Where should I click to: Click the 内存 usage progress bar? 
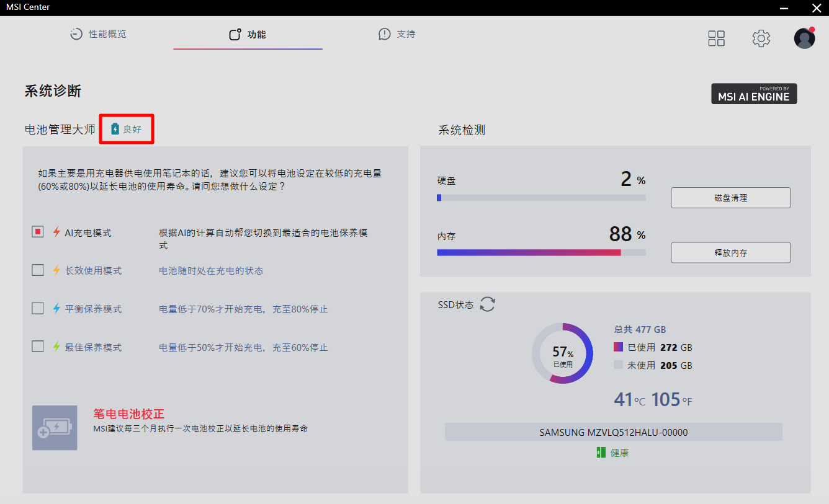[541, 253]
